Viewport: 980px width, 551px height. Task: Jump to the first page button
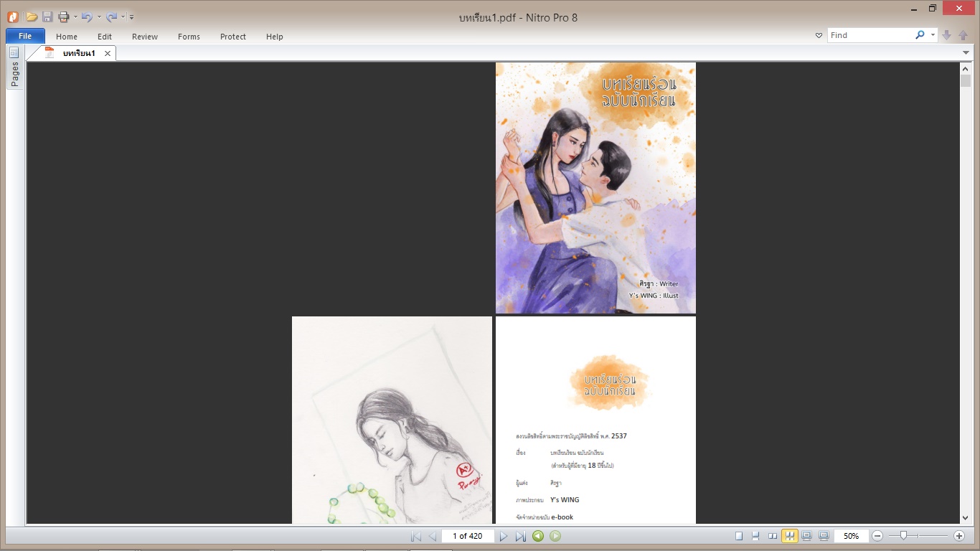(x=416, y=536)
